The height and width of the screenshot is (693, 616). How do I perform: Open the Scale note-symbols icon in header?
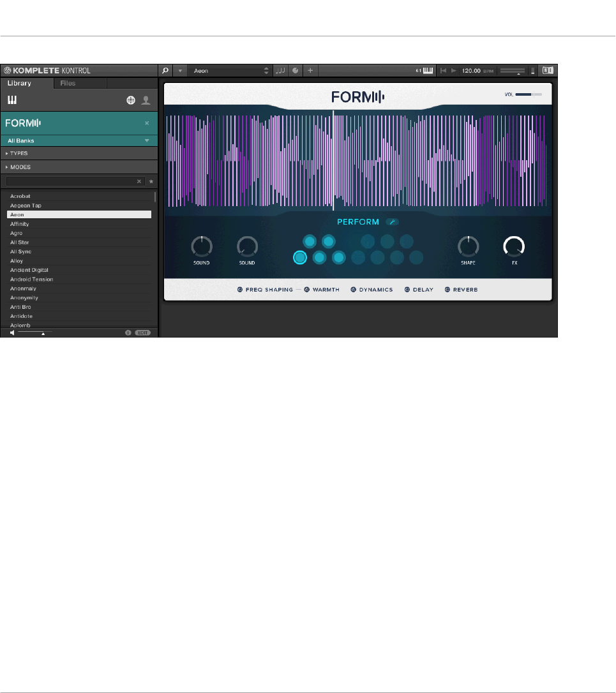coord(280,71)
